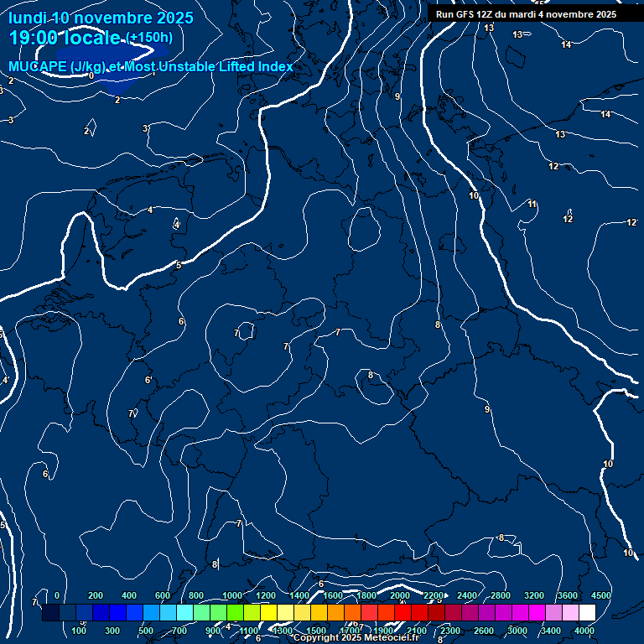
Task: Pick the pure red 2000–2100 legend swatch
Action: pos(402,612)
